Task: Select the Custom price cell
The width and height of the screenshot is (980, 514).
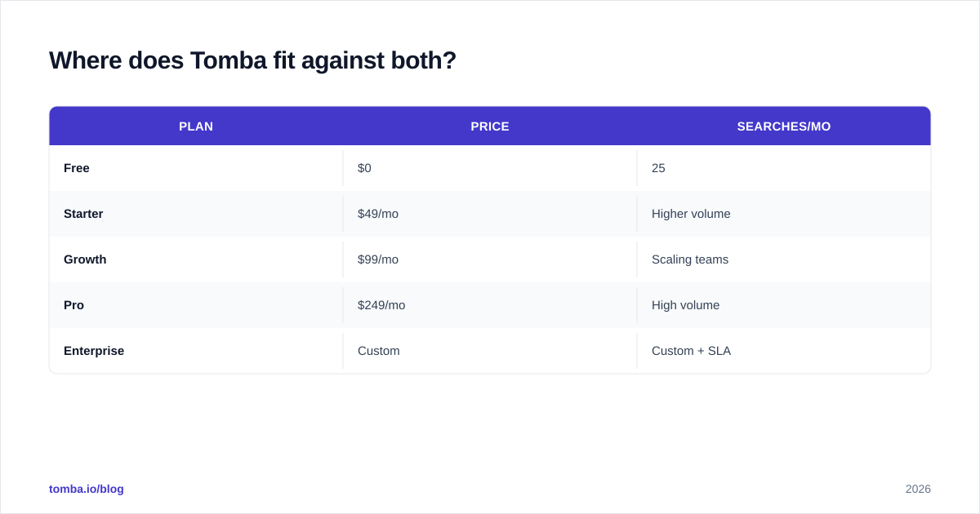Action: tap(490, 351)
